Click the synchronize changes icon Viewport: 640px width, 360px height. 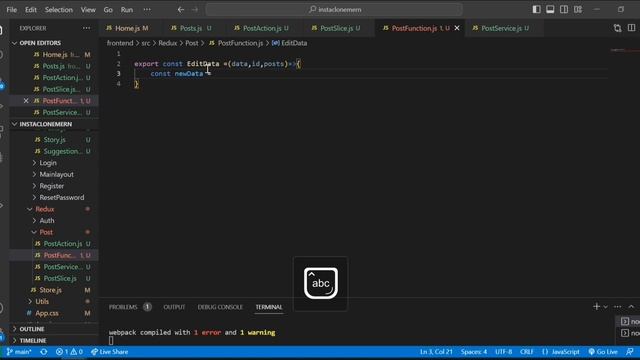(44, 352)
